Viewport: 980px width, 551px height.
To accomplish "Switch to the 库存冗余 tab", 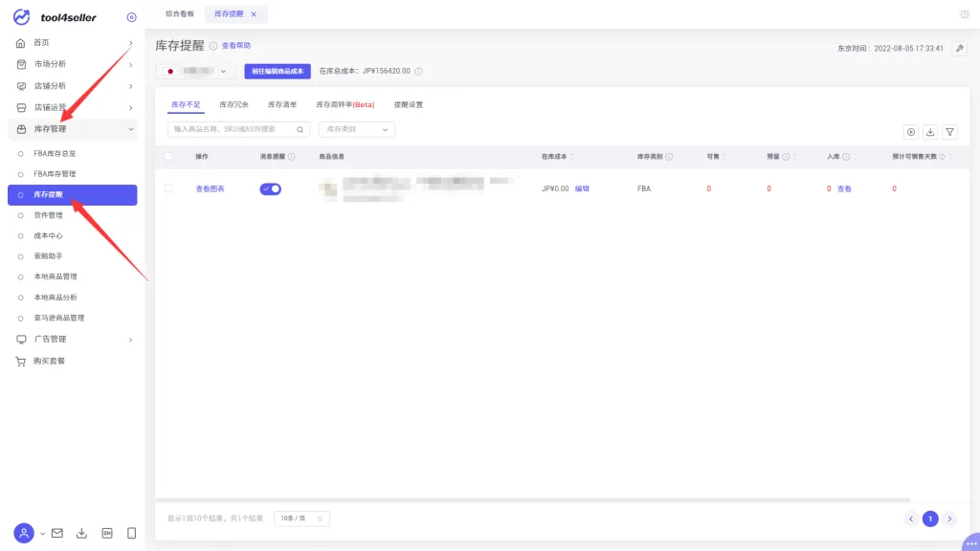I will click(x=234, y=105).
